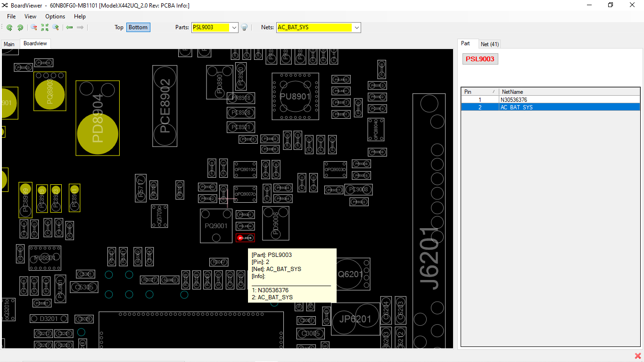Click the PU8901 chip on the board
The image size is (644, 362).
point(295,96)
